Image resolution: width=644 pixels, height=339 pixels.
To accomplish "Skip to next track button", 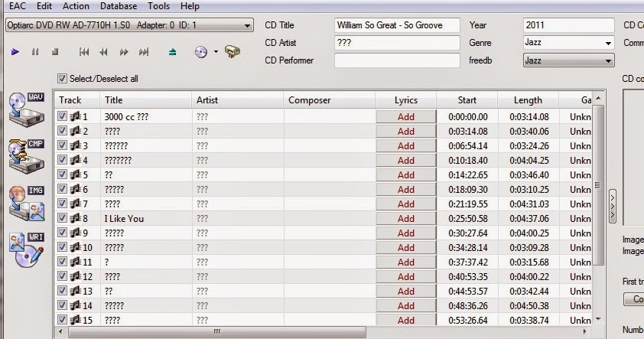I will click(143, 52).
